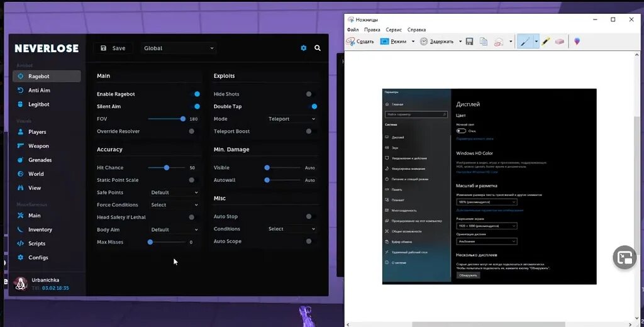Click the save floppy icon in Snipping Tool
644x327 pixels.
pos(469,42)
